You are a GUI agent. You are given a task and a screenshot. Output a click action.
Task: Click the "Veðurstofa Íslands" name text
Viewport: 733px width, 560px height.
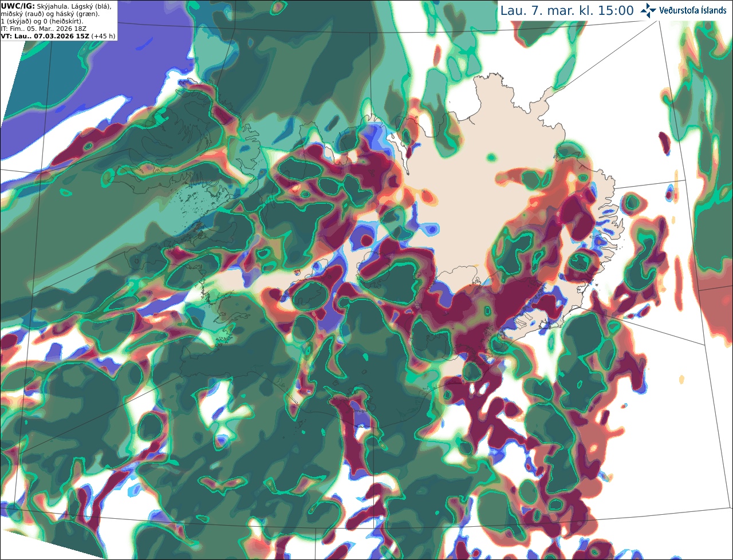point(693,10)
